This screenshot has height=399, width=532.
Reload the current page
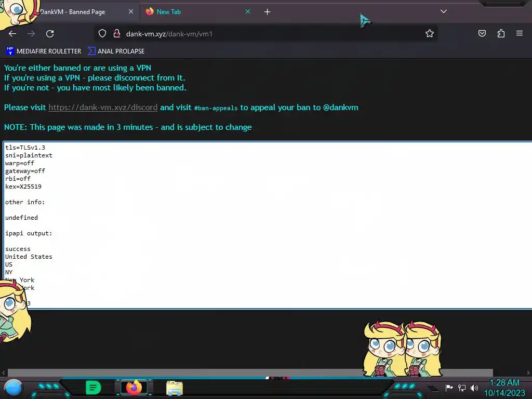point(50,34)
